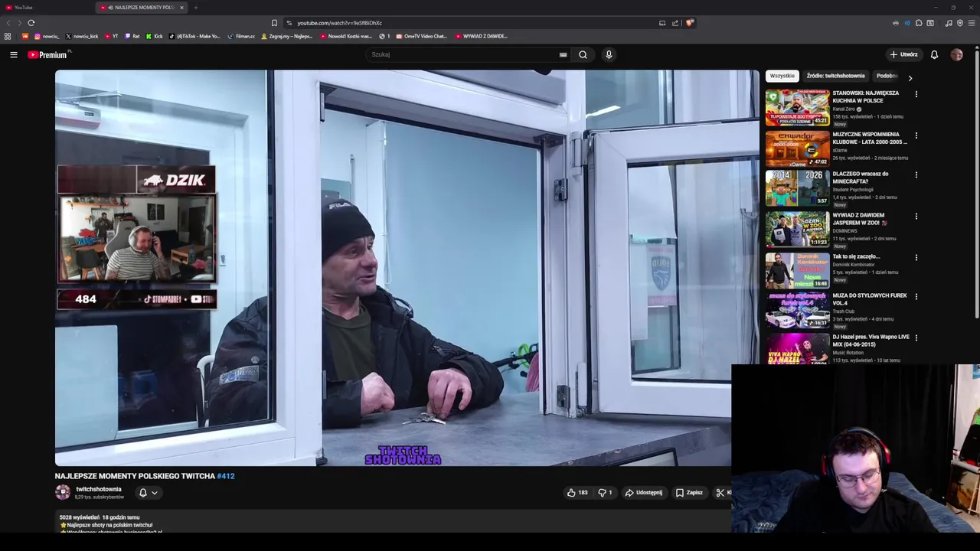This screenshot has height=551, width=980.
Task: Open DLACZEGO wracasz do MINECRAFTA? thumbnail
Action: [x=797, y=188]
